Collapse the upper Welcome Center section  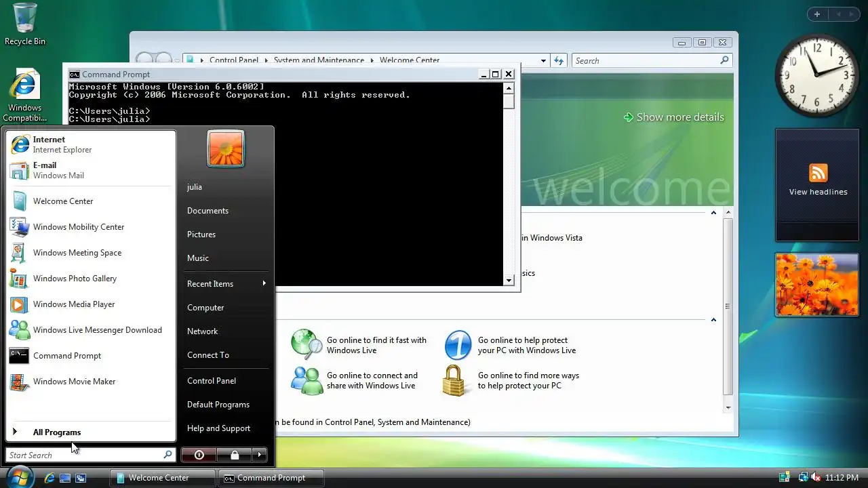(713, 213)
